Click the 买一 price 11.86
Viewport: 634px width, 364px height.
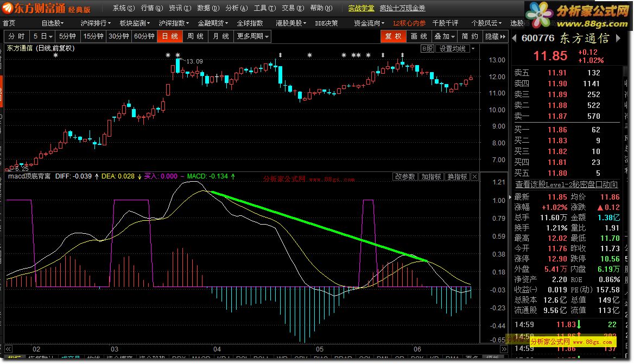(557, 130)
